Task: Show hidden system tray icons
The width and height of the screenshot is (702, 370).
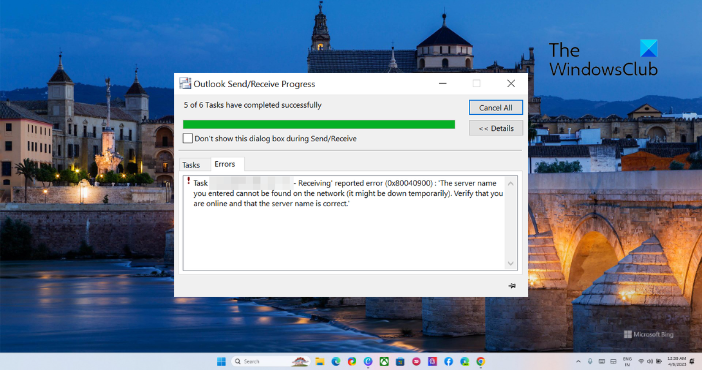Action: tap(578, 361)
